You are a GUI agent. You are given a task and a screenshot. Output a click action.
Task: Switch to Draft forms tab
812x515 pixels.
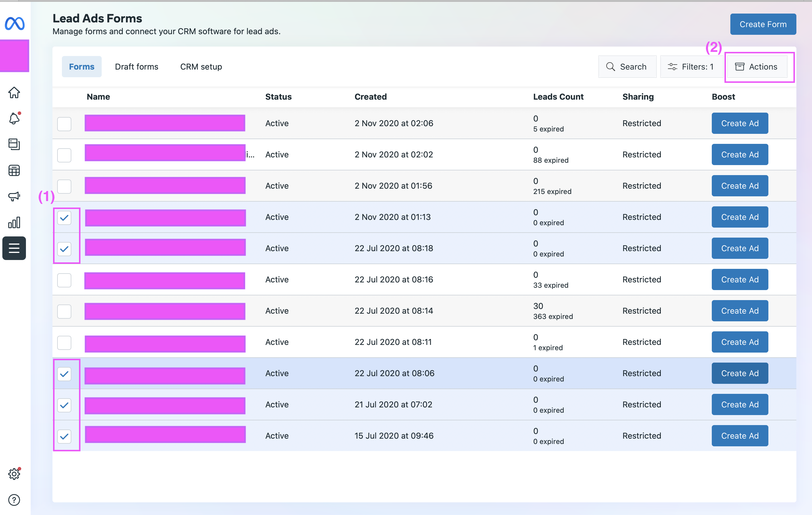136,67
